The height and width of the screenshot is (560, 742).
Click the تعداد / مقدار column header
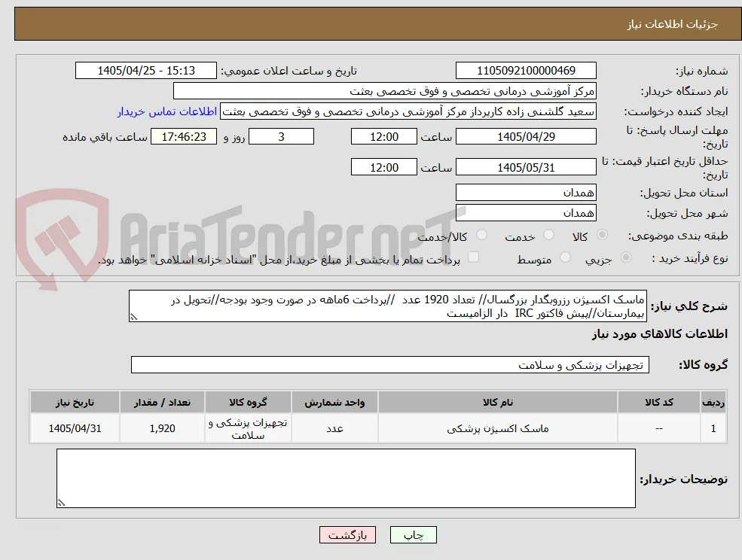[162, 403]
